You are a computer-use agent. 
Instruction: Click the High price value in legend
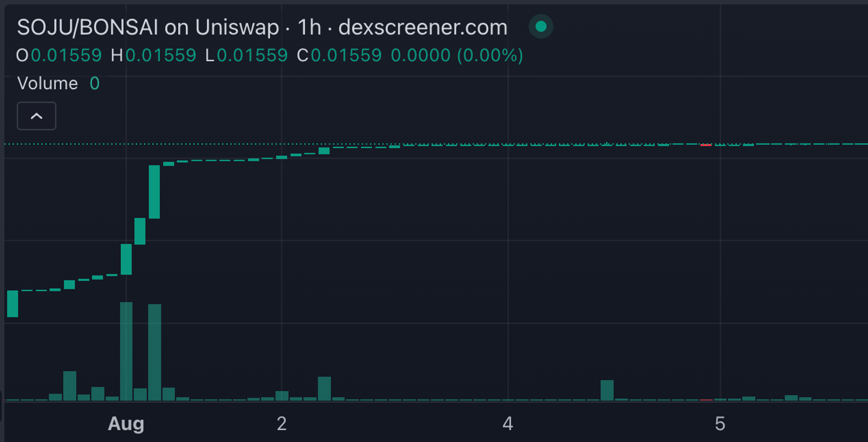point(160,56)
